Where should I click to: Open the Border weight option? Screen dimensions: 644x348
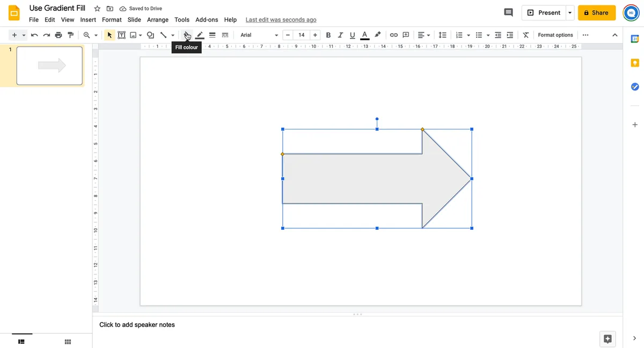(212, 35)
